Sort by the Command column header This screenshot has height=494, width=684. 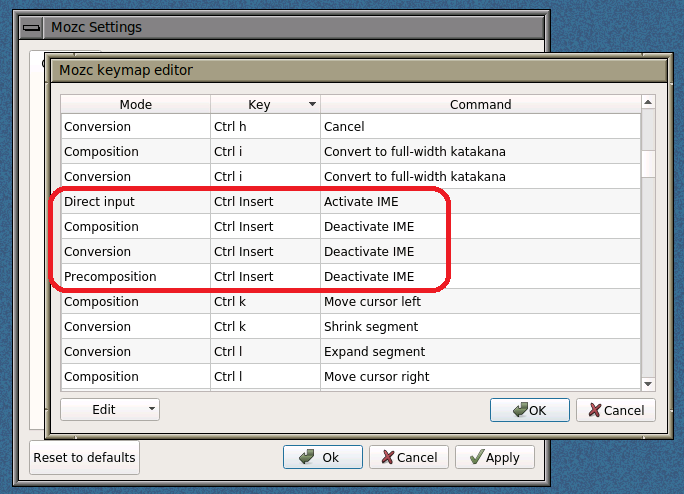pos(480,104)
